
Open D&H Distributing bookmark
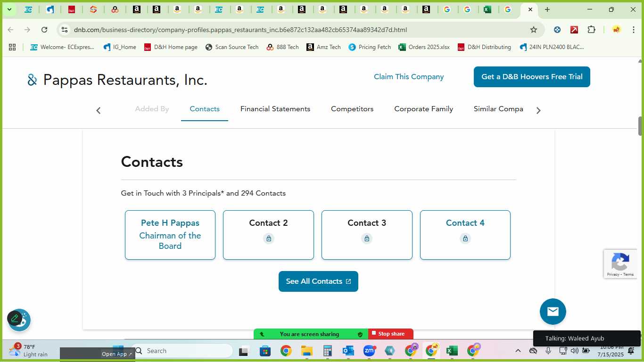point(484,47)
